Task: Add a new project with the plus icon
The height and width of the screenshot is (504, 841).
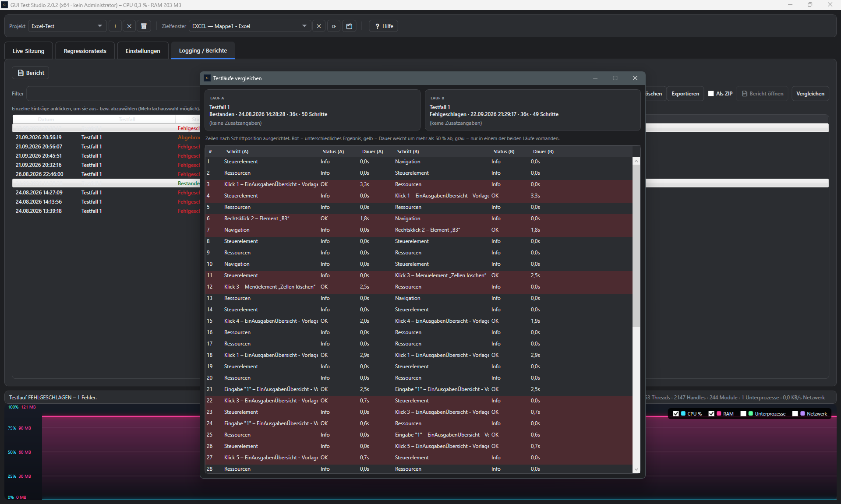Action: 115,26
